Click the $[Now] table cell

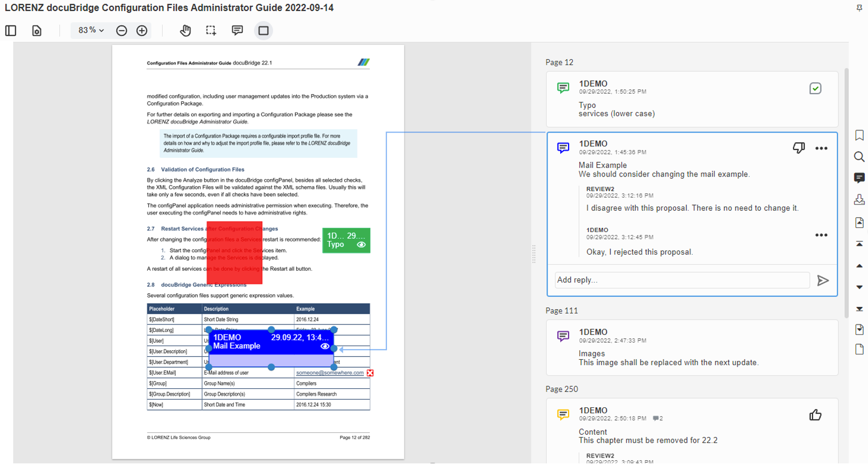click(x=174, y=405)
